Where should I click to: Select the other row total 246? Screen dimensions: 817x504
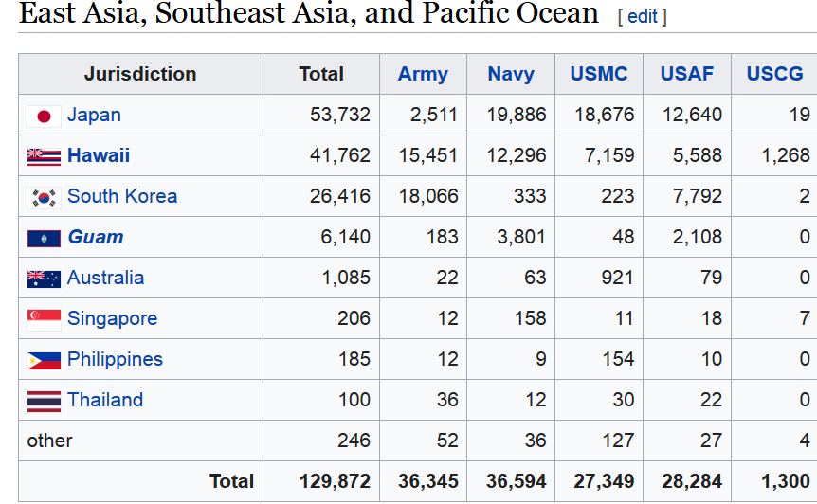pos(354,441)
